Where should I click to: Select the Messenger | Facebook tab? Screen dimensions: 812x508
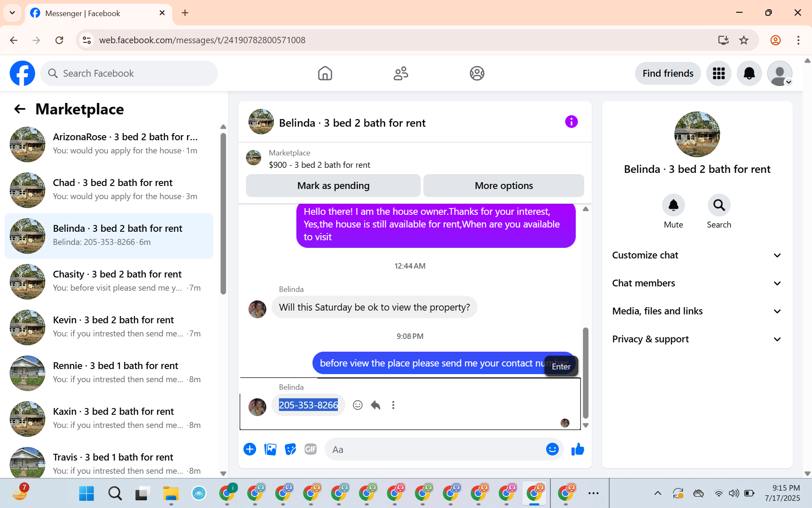click(x=98, y=14)
